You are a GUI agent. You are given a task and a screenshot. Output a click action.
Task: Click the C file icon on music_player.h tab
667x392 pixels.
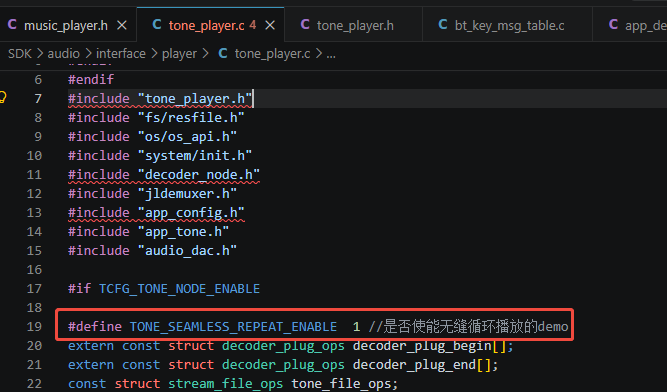coord(12,25)
